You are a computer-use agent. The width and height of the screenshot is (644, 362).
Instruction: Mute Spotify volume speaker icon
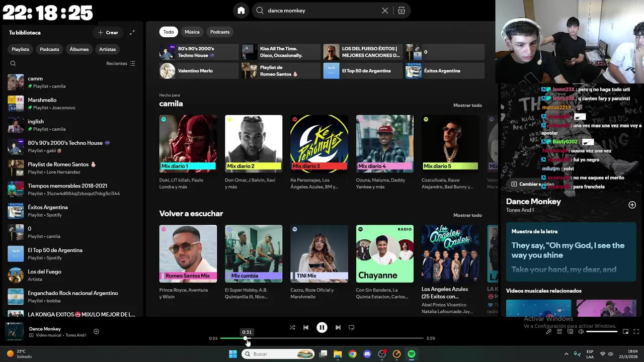[581, 331]
